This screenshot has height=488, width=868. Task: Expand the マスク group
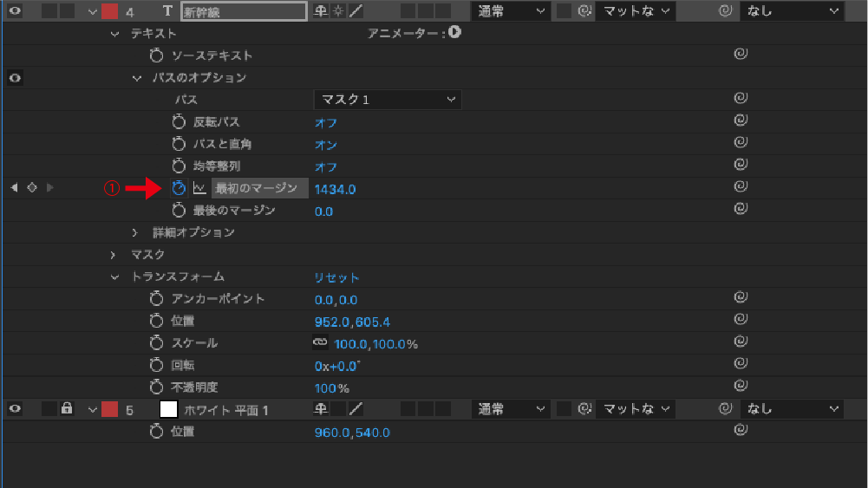coord(113,255)
